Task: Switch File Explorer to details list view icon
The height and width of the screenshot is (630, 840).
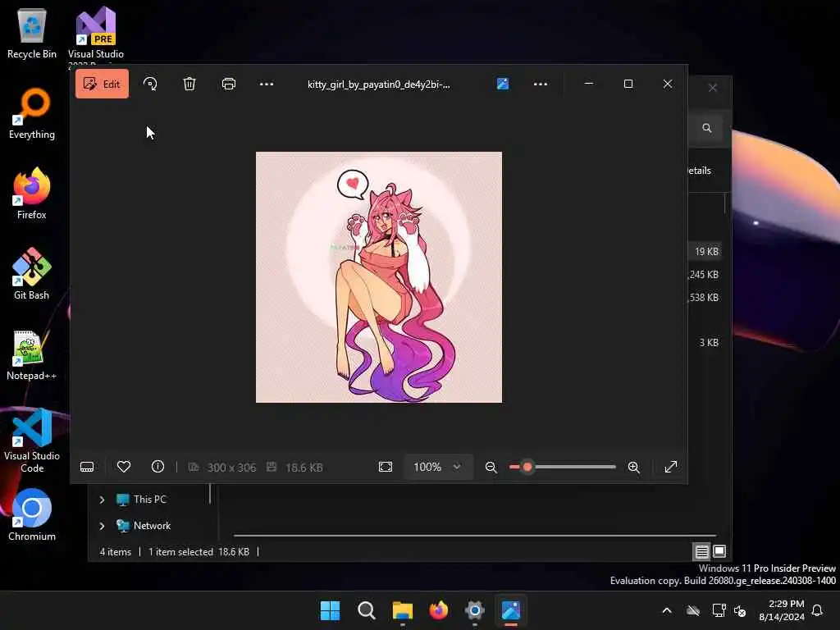Action: pyautogui.click(x=702, y=551)
